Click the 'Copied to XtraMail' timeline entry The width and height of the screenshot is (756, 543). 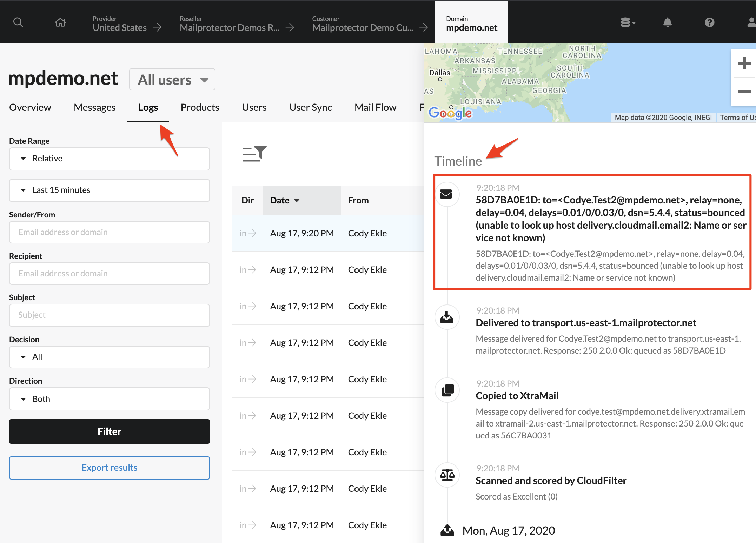517,396
